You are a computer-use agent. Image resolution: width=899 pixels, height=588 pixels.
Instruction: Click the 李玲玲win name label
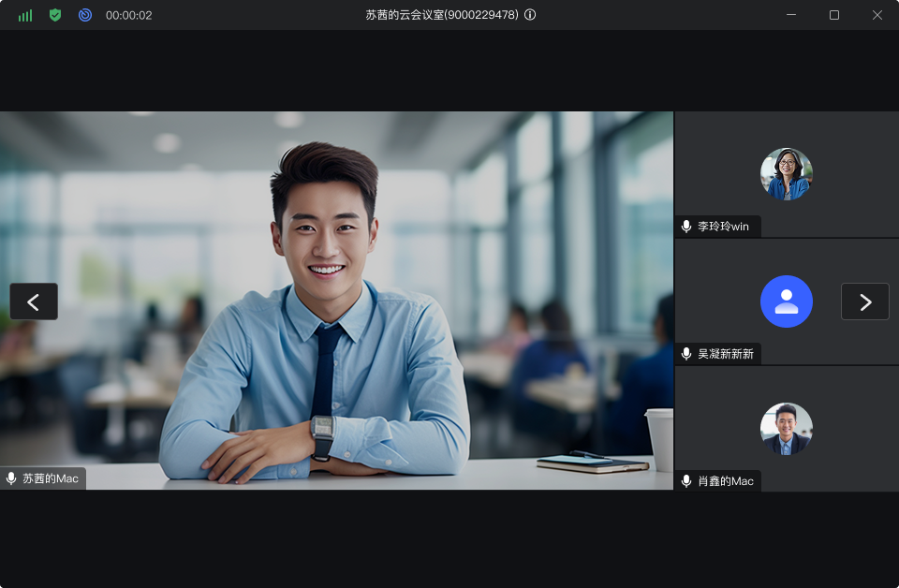[x=723, y=227]
